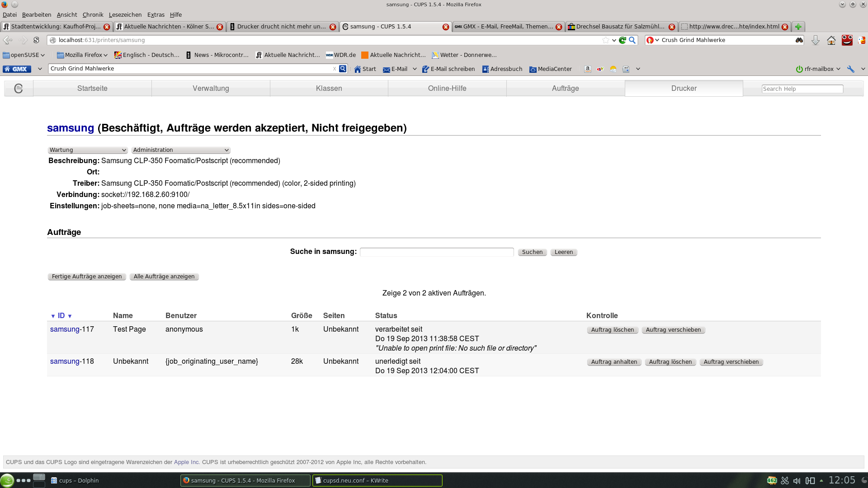Expand the Mozilla Firefox bookmarks folder
Viewport: 868px width, 488px height.
[x=82, y=55]
